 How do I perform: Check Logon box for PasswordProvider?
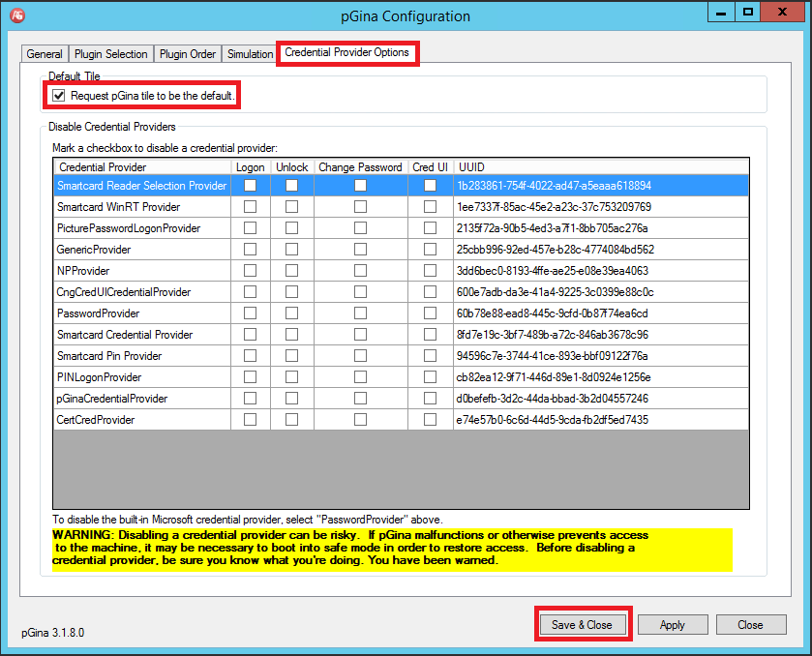251,313
